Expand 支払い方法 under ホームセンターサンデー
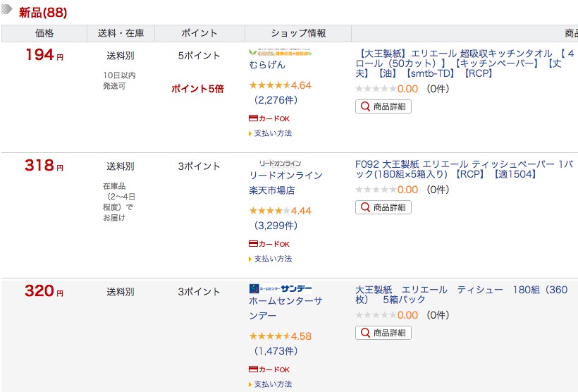578x392 pixels. click(x=272, y=384)
